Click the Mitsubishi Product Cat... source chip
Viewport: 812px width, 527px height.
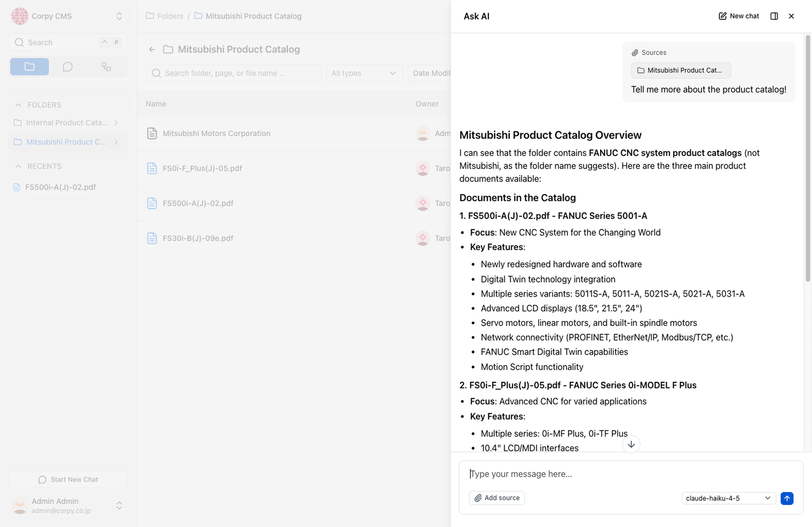[x=681, y=70]
